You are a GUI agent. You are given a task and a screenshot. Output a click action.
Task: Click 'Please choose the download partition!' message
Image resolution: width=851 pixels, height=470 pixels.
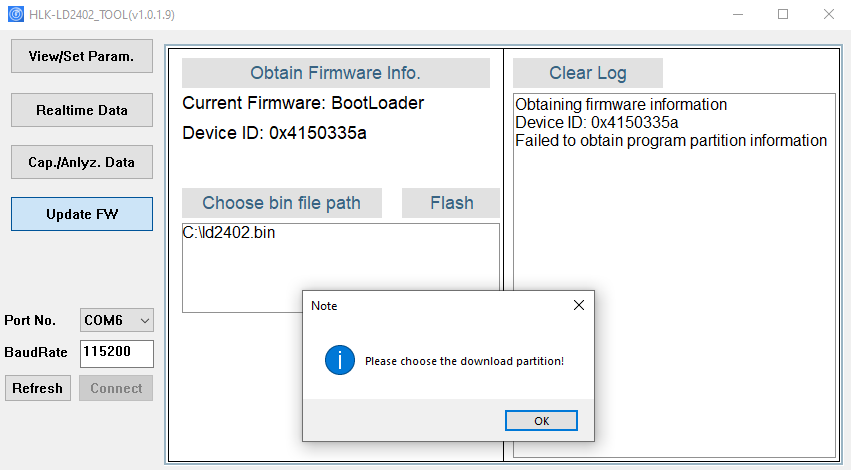click(464, 361)
